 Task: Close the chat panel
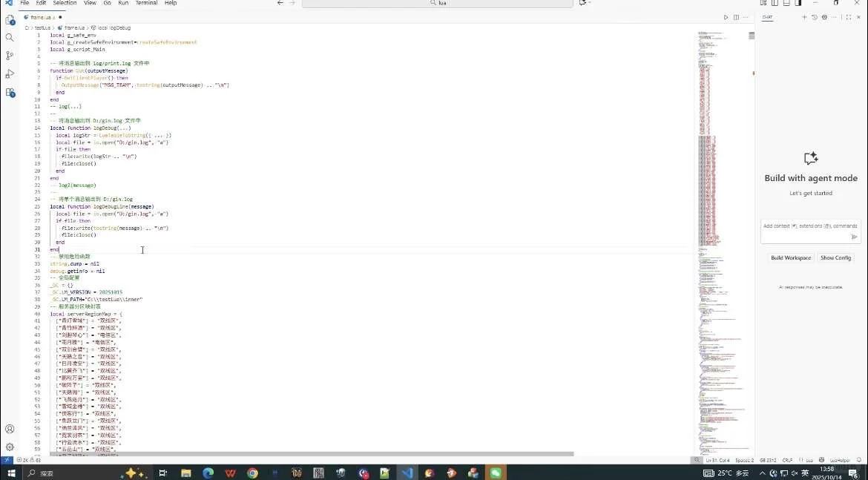tap(859, 17)
